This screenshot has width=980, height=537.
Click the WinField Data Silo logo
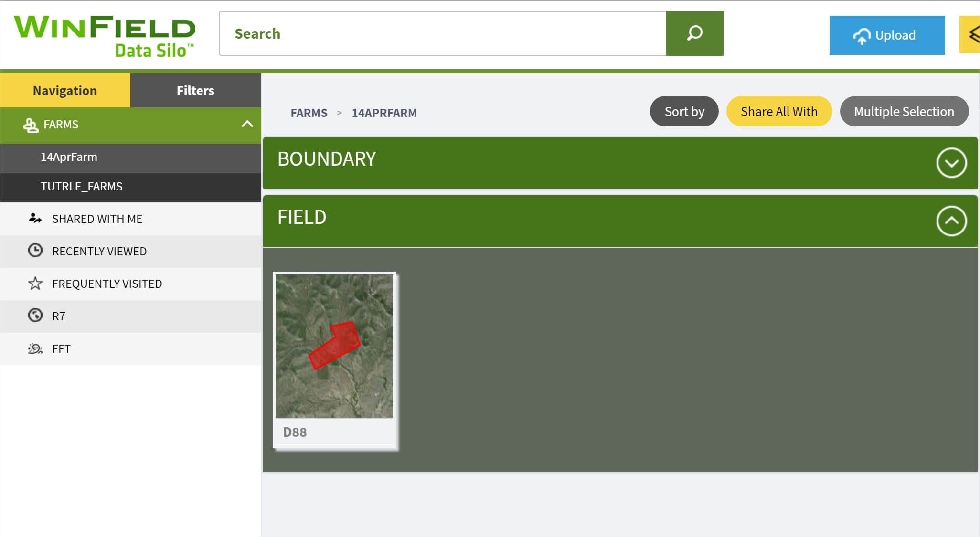[x=105, y=36]
